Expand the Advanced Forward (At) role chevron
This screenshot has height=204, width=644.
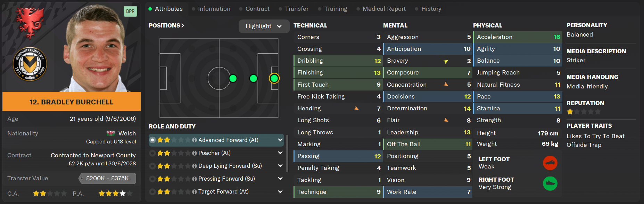click(280, 140)
